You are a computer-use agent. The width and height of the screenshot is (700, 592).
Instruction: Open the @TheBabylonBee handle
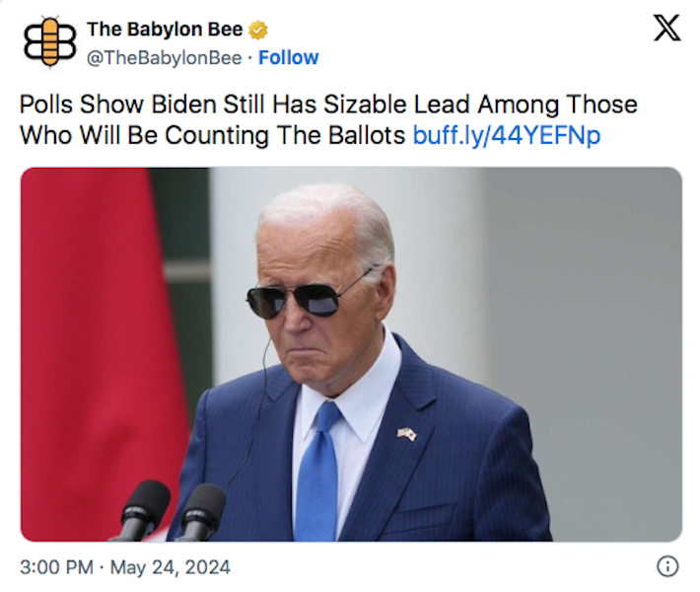point(164,58)
